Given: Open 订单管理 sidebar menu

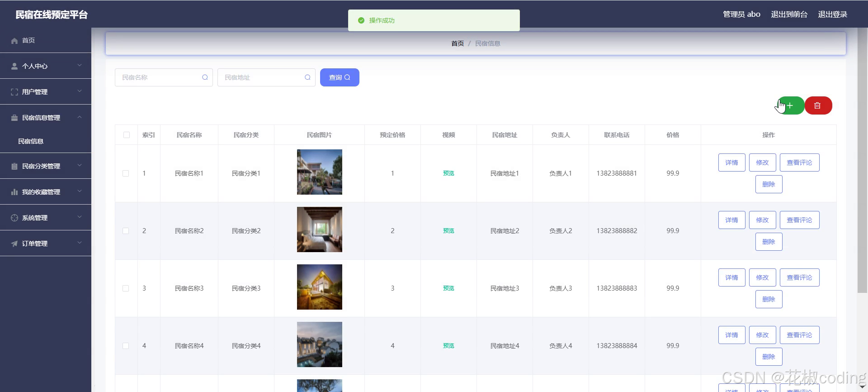Looking at the screenshot, I should (x=46, y=244).
